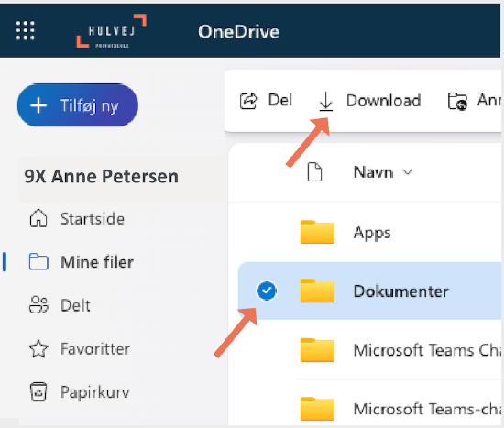The image size is (504, 428).
Task: Open Startside from the sidebar
Action: [93, 219]
